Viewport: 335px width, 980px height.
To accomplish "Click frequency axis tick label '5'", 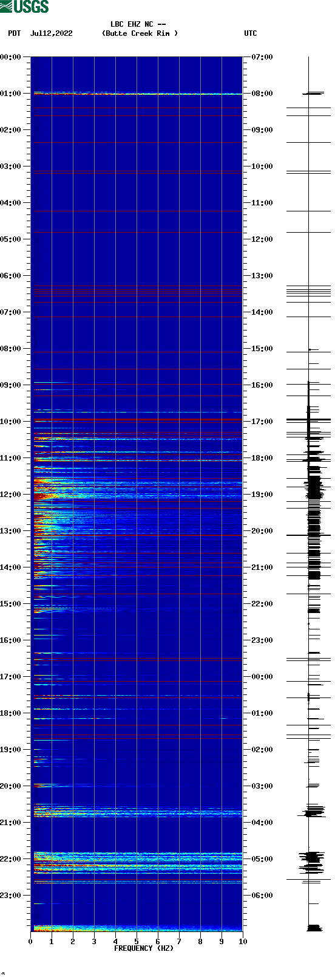I will [137, 942].
